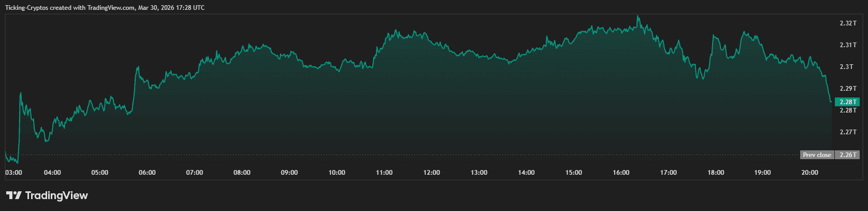The image size is (868, 211).
Task: Click the 2.29T price axis label
Action: click(x=847, y=89)
